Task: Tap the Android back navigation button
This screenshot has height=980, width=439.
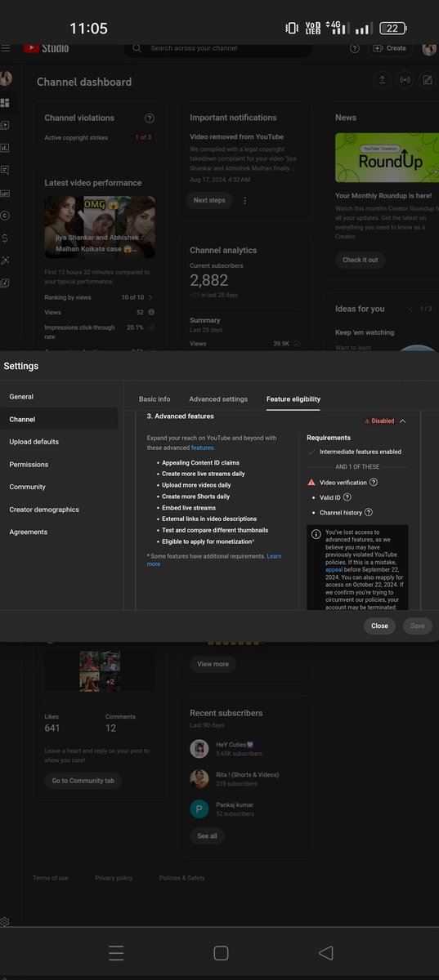Action: tap(325, 952)
